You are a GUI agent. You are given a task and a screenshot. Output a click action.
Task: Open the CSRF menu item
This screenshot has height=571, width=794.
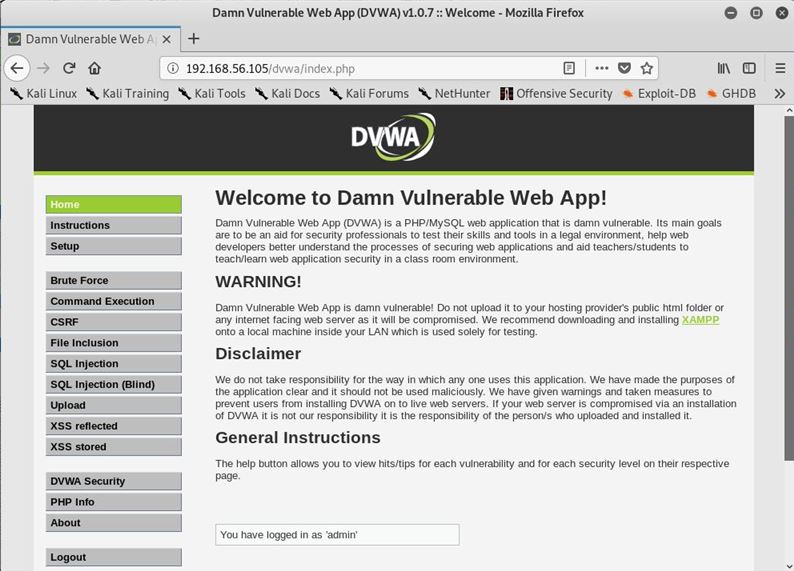point(113,322)
